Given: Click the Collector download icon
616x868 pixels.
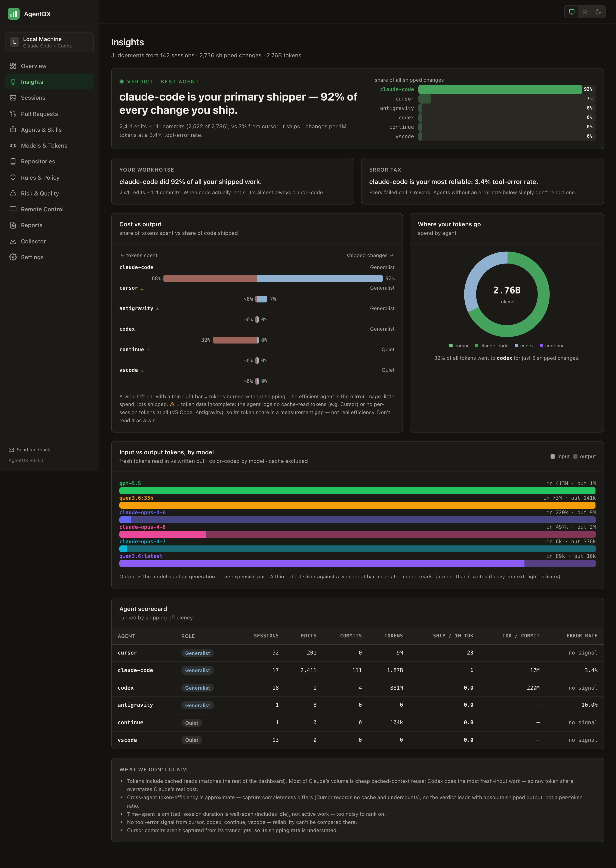Looking at the screenshot, I should [13, 241].
